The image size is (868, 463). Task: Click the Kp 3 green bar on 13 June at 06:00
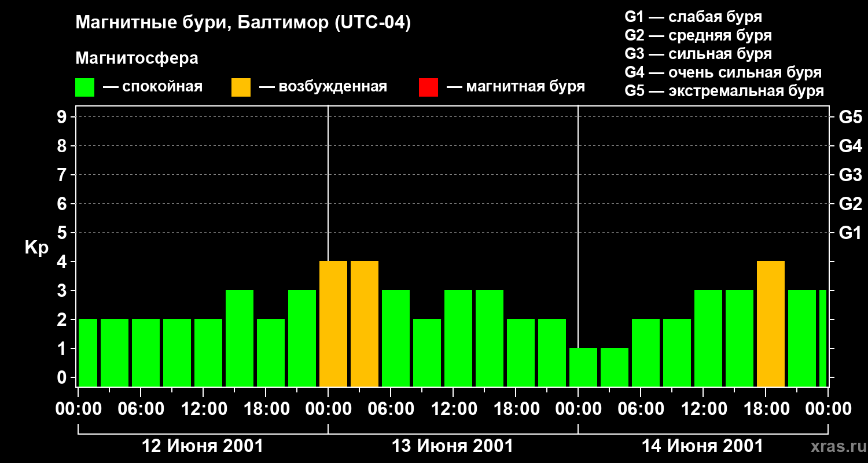(396, 338)
